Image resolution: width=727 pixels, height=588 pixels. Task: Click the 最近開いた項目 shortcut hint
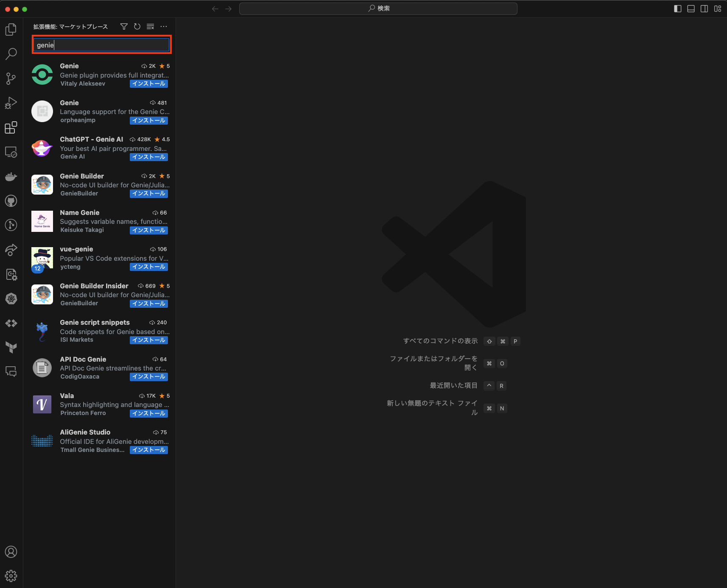pos(454,385)
